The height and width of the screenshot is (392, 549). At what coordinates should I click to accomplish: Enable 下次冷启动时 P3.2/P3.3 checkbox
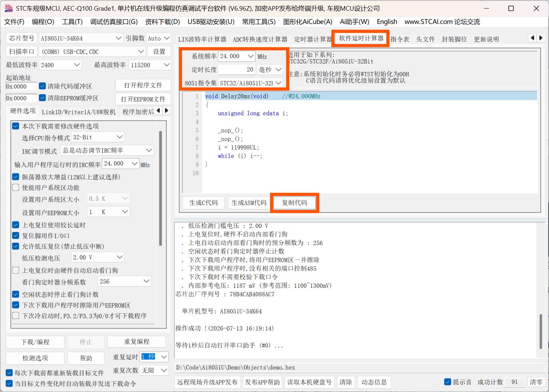[x=16, y=315]
